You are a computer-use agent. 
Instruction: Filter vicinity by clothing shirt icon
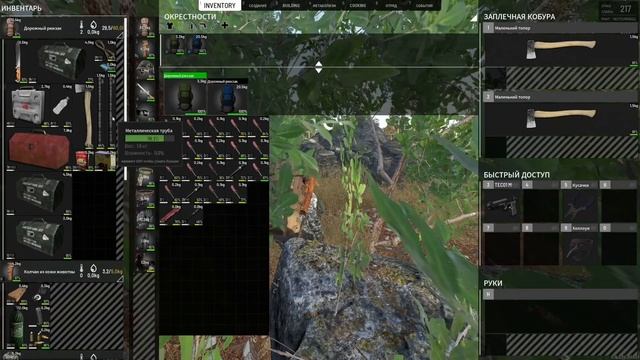(170, 26)
